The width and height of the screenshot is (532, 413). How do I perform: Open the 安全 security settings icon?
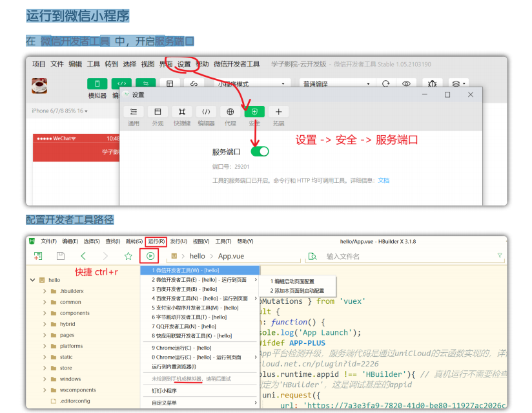click(x=254, y=112)
